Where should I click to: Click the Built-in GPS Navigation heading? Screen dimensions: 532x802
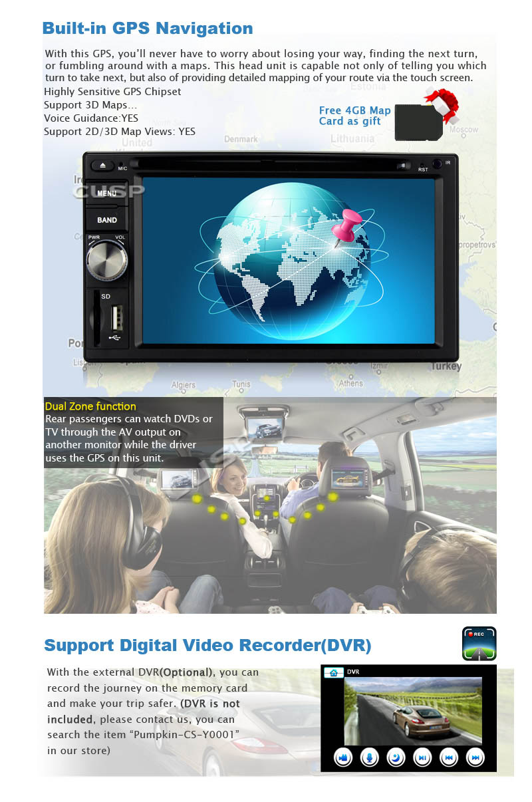[148, 29]
